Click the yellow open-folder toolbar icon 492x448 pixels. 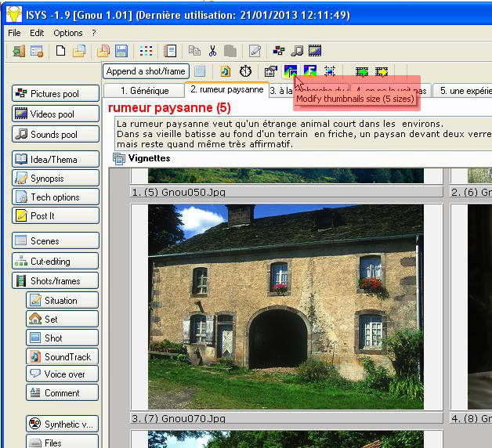79,51
